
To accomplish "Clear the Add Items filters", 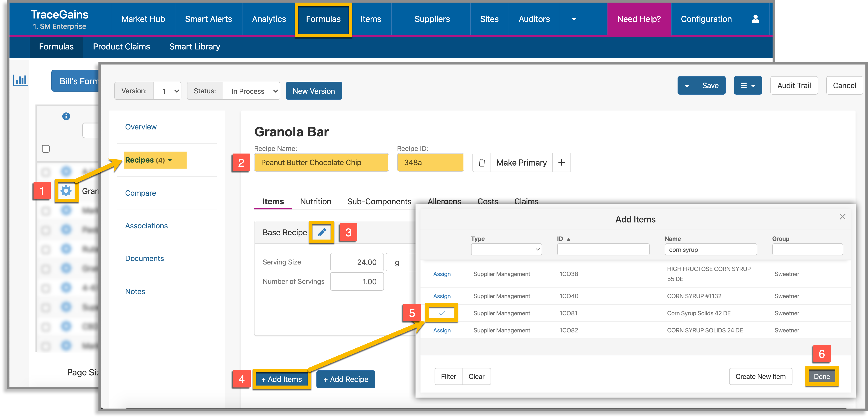I will point(477,377).
